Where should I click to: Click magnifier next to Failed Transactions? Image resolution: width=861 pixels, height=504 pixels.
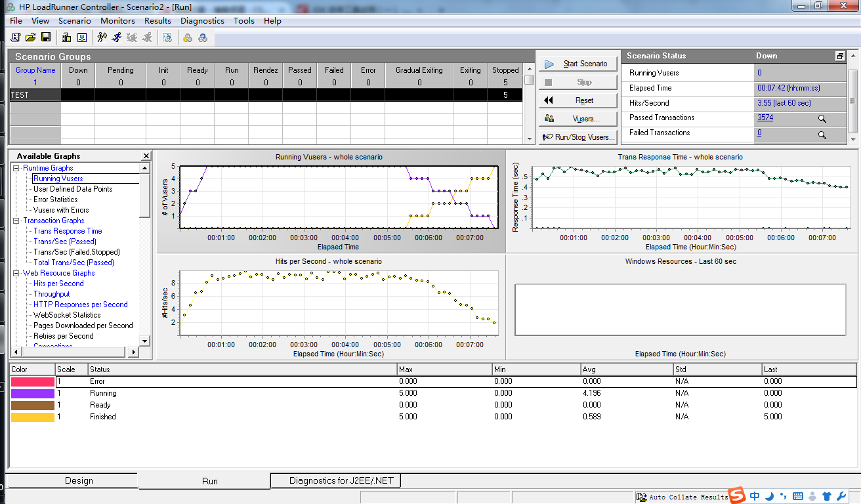(822, 134)
